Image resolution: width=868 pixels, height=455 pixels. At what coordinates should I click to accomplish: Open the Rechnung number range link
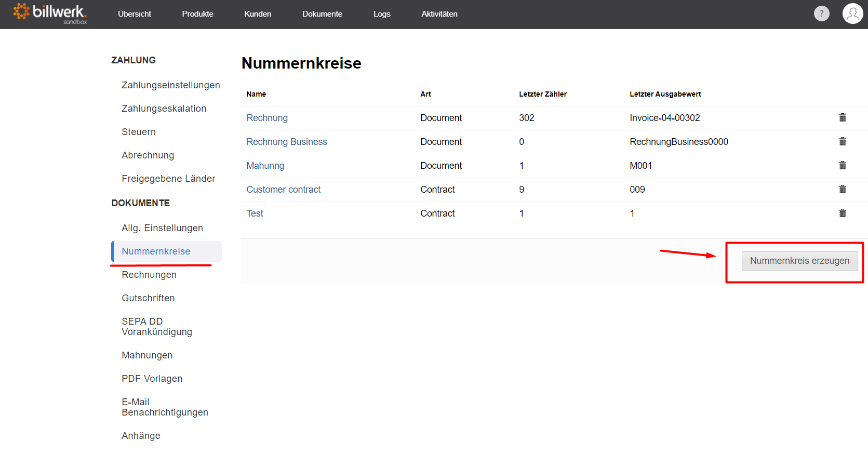pyautogui.click(x=267, y=118)
